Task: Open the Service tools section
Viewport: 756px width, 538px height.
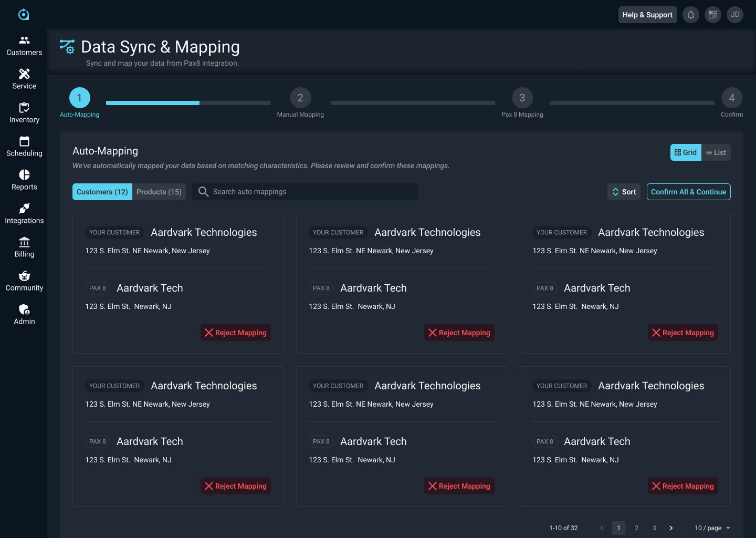Action: coord(24,79)
